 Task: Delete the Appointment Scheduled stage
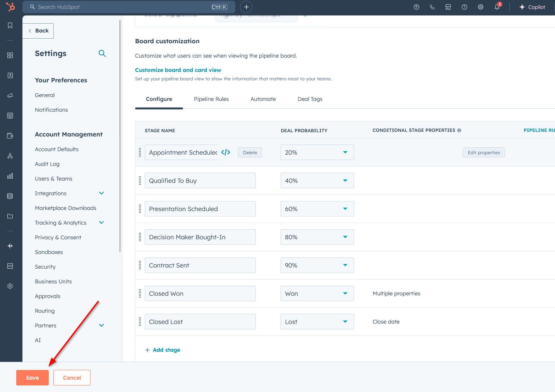click(x=250, y=152)
